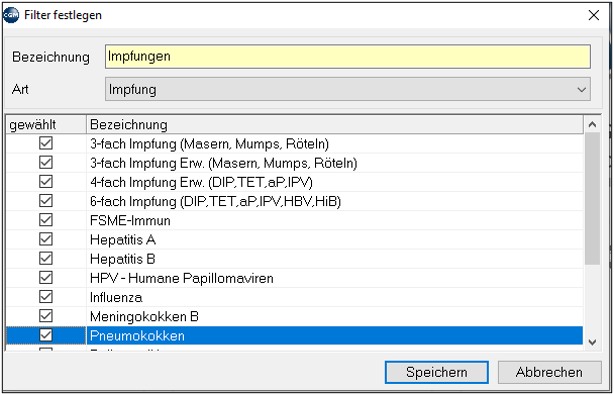Toggle checkbox for 6-fach Impfung
The image size is (614, 395).
(x=46, y=201)
